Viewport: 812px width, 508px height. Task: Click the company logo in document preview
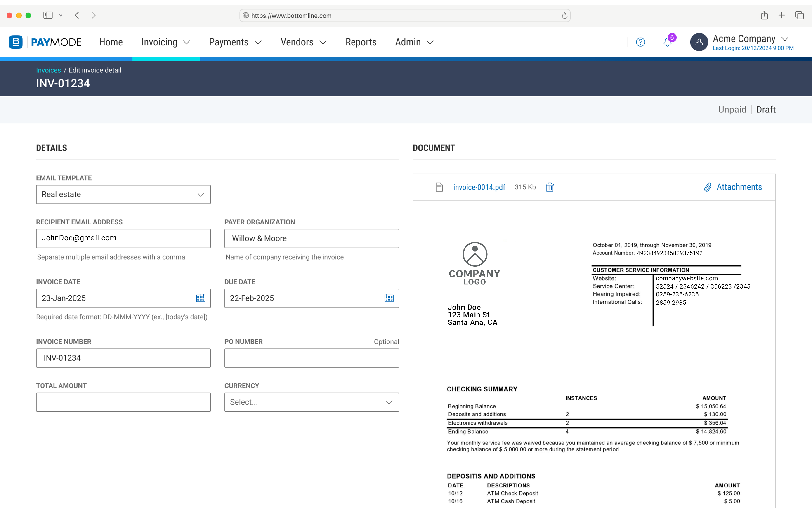474,264
